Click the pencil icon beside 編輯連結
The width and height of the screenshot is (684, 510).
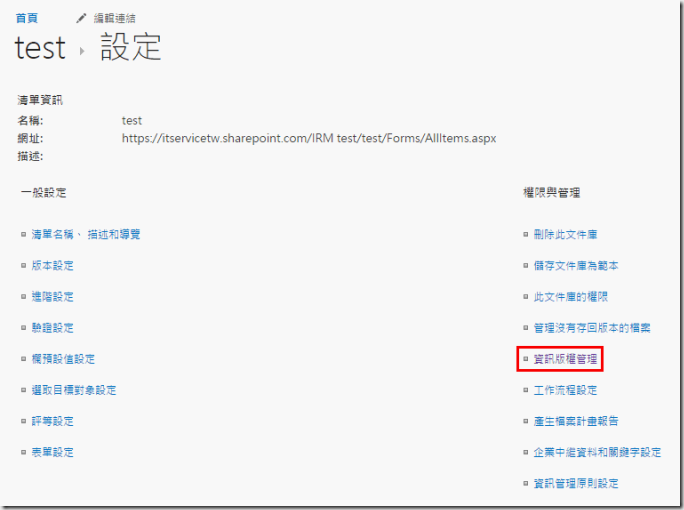(x=82, y=18)
